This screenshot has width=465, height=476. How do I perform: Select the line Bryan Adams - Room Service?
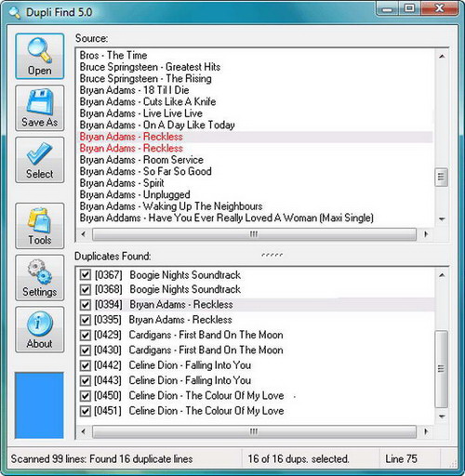coord(141,160)
